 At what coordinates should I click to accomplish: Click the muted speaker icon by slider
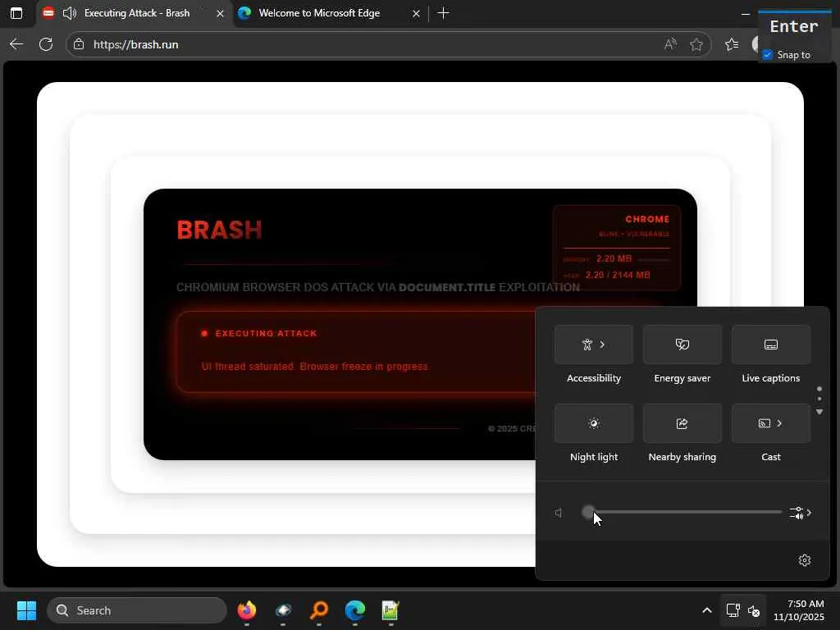click(559, 513)
